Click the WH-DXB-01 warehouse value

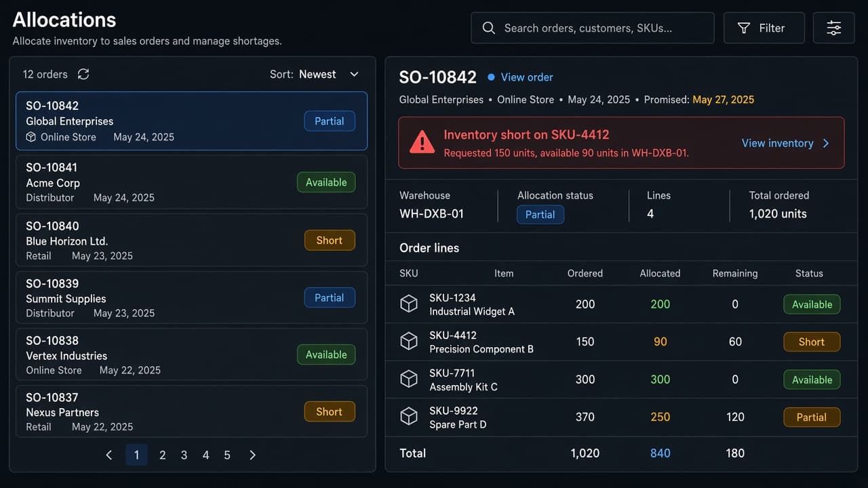432,213
